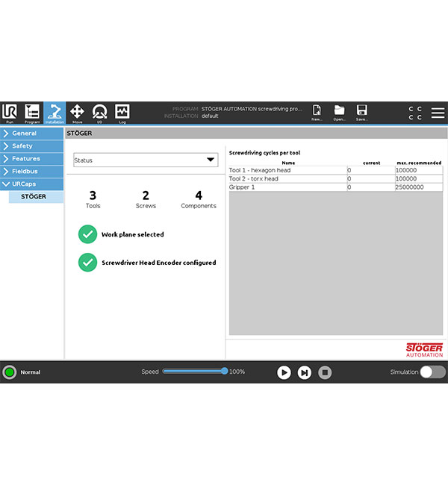Click the green Normal status indicator
The height and width of the screenshot is (485, 448).
coord(9,372)
